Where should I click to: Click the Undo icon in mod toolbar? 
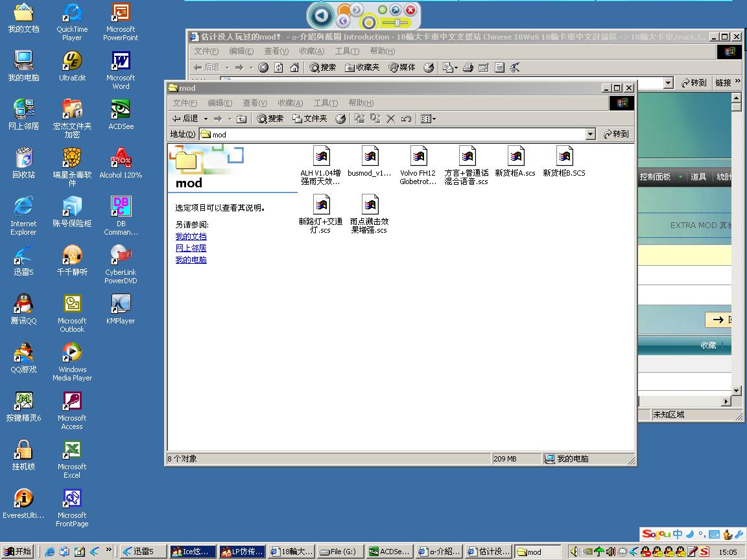407,119
